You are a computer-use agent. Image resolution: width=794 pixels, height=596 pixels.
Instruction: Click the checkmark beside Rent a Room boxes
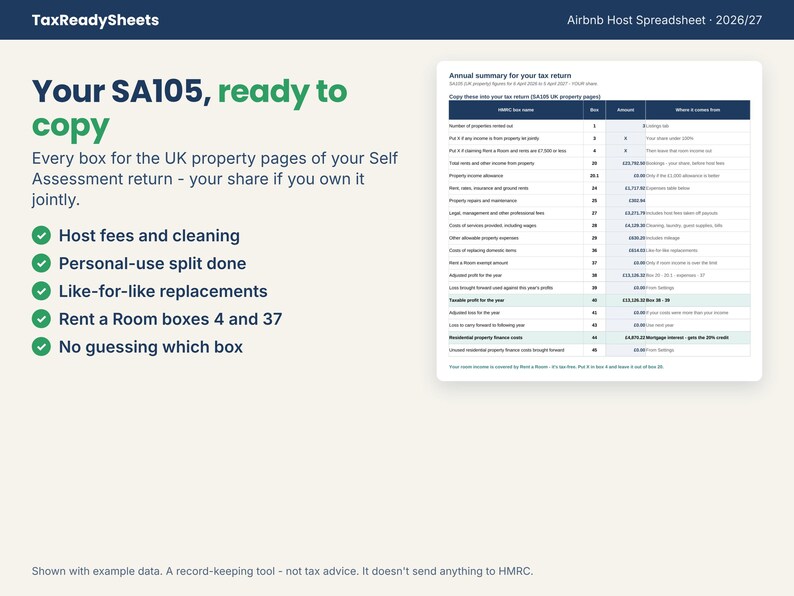click(x=41, y=319)
